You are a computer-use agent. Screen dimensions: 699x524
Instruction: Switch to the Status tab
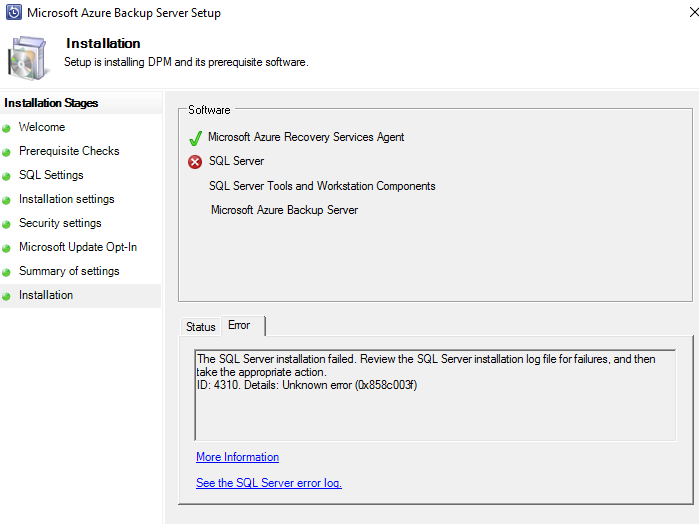[201, 327]
